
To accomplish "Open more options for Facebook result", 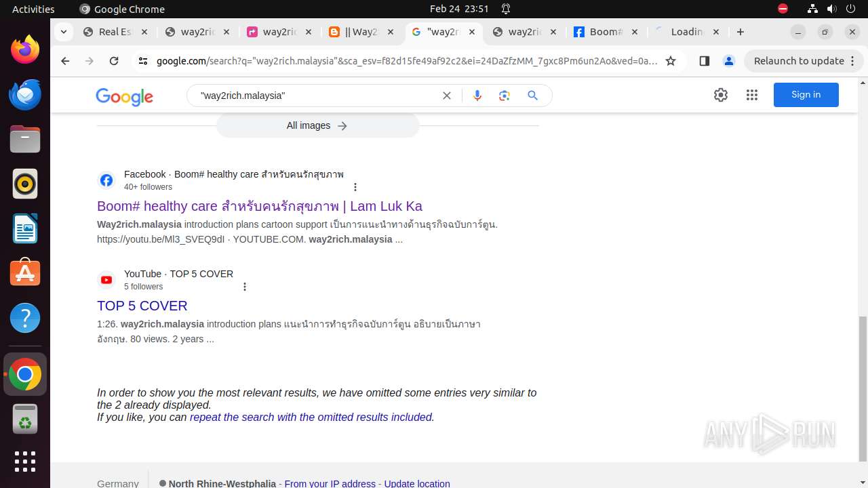I will coord(355,187).
